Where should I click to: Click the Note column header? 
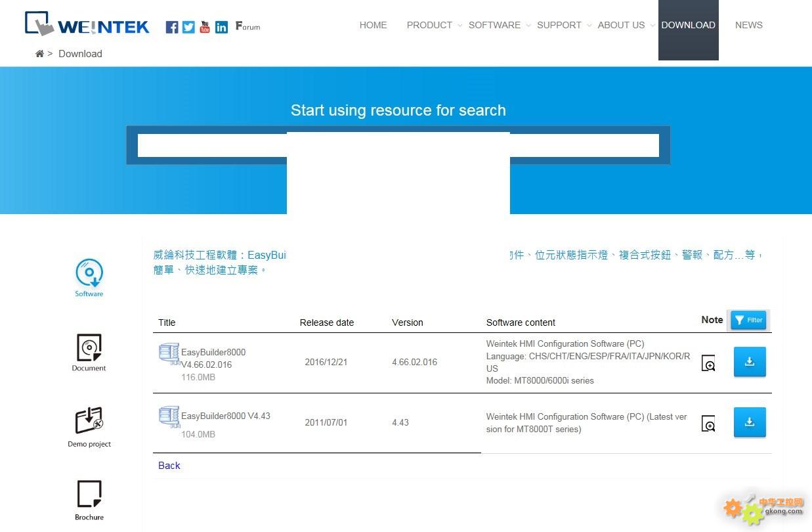[712, 320]
